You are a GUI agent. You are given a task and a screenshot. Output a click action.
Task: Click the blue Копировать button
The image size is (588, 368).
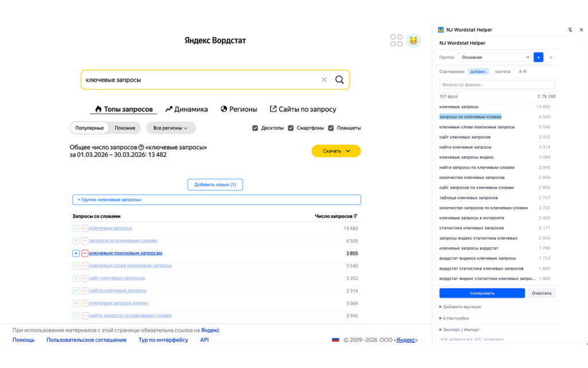[x=482, y=293]
